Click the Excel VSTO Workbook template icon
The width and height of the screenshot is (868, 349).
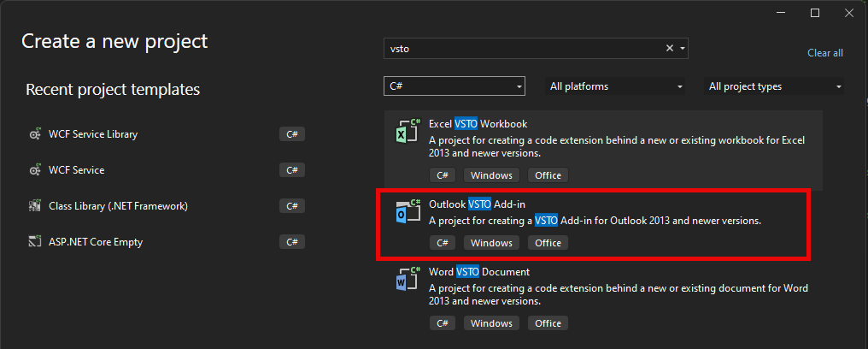point(408,132)
